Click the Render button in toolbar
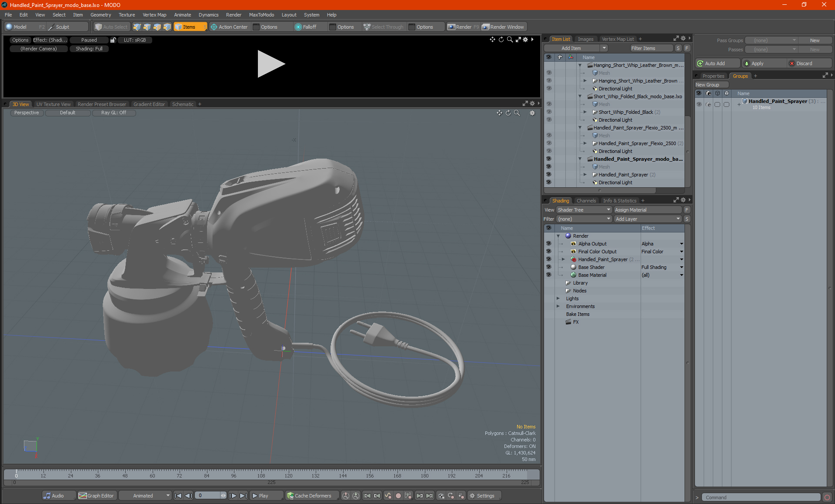Viewport: 835px width, 504px height. click(464, 27)
